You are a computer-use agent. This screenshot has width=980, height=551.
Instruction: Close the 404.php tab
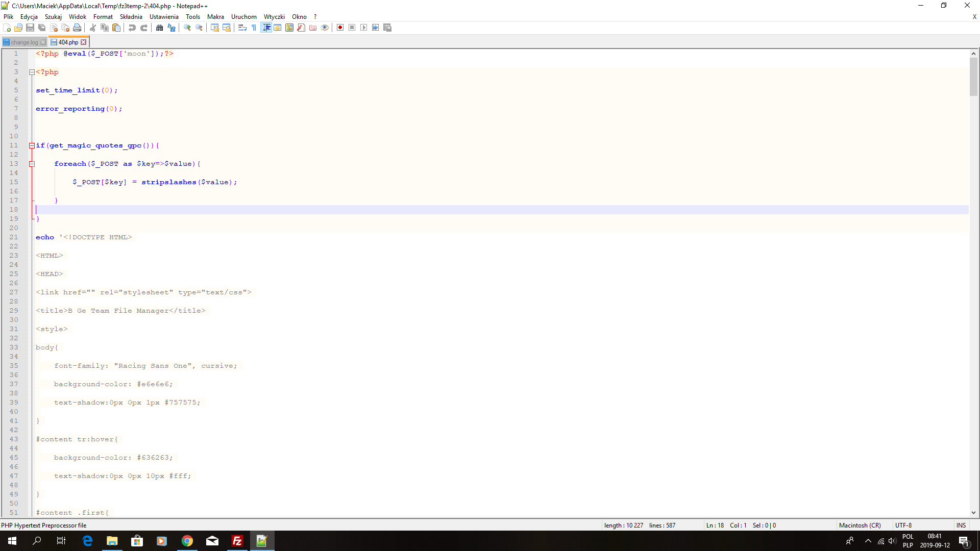pyautogui.click(x=84, y=42)
